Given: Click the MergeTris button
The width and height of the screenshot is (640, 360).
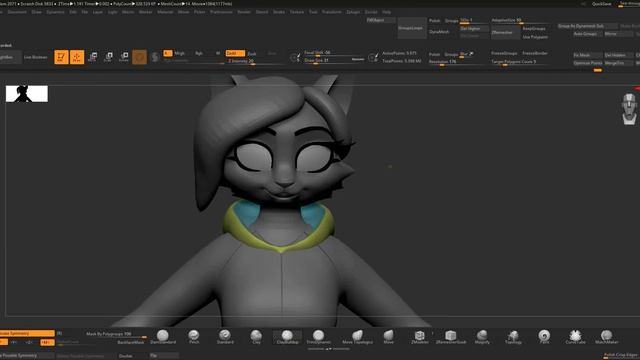Looking at the screenshot, I should click(x=618, y=63).
